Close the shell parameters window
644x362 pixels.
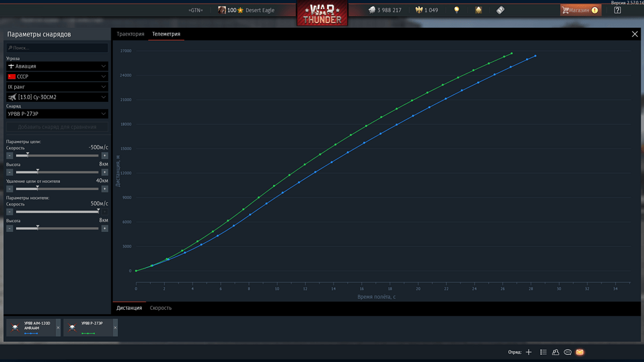click(634, 34)
